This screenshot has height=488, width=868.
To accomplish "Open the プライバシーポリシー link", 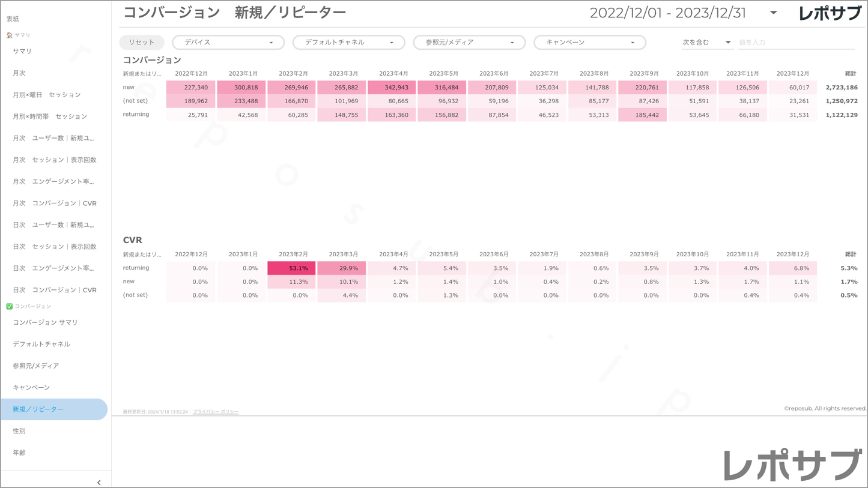I will [216, 412].
